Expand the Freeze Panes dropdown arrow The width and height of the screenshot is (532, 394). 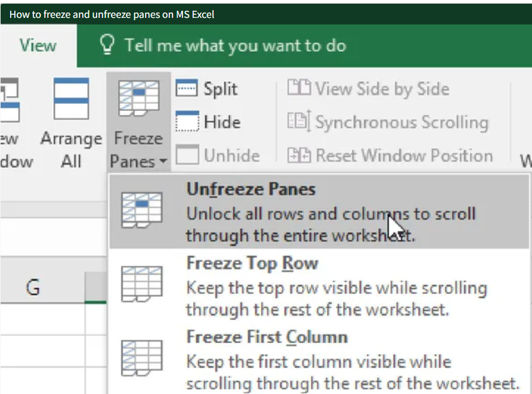point(163,162)
